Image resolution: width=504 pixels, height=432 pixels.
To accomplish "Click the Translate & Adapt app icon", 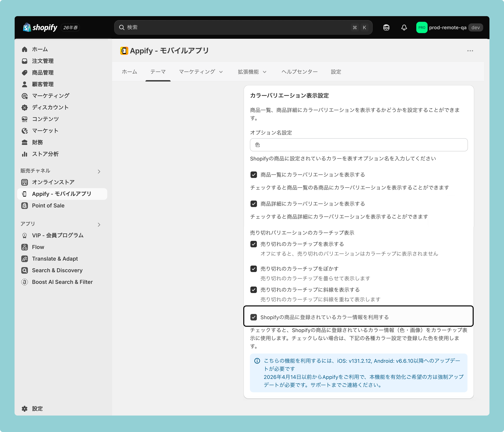I will tap(25, 259).
